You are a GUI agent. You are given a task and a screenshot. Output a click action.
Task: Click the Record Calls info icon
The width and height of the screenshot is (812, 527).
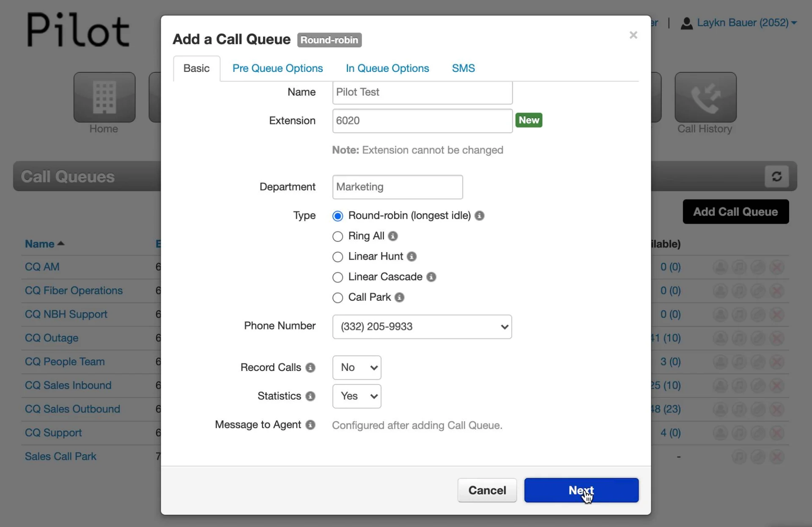(310, 368)
